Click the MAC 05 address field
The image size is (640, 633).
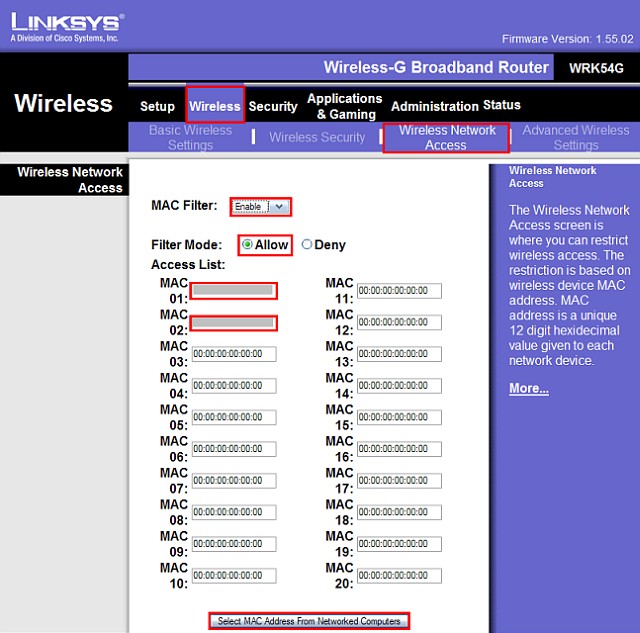[x=234, y=417]
